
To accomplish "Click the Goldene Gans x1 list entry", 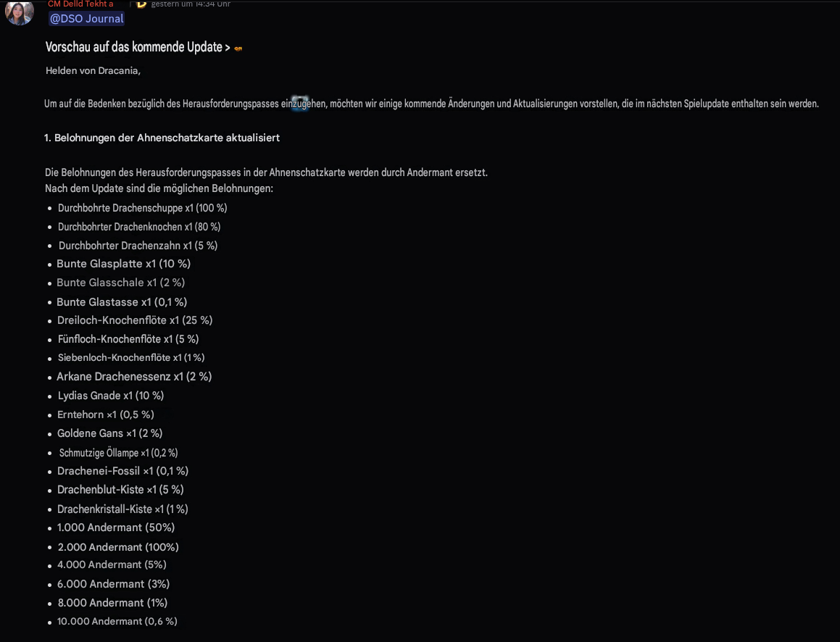I will [x=110, y=433].
